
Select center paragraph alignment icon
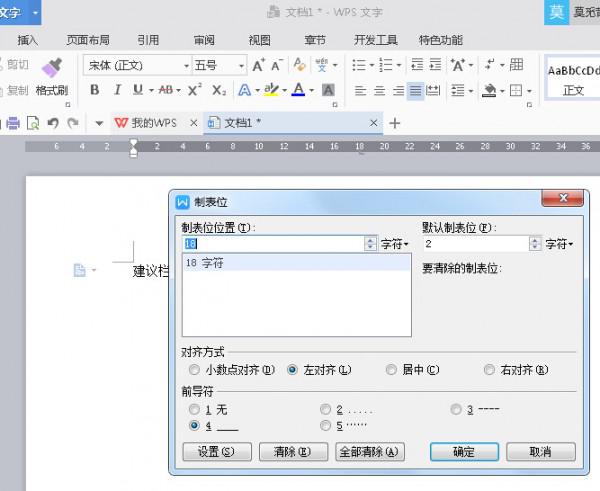[x=379, y=90]
